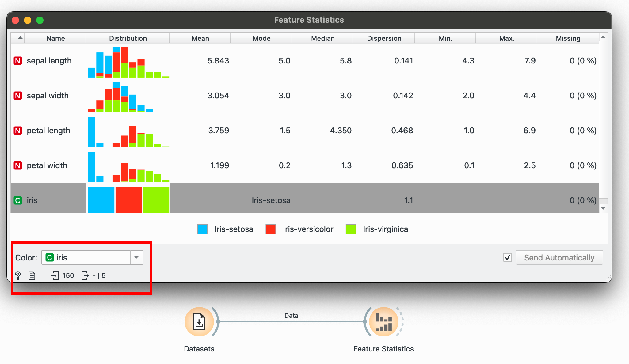Image resolution: width=629 pixels, height=364 pixels.
Task: Select the petal length row
Action: [x=48, y=131]
